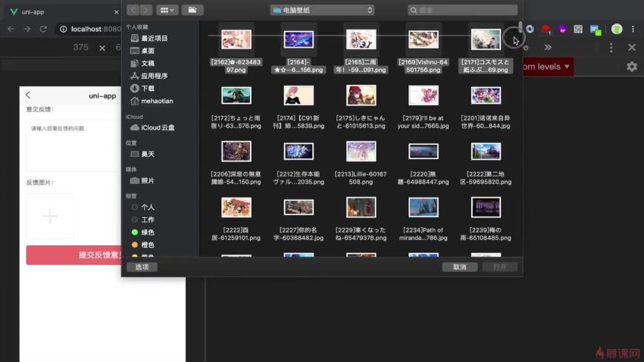The height and width of the screenshot is (362, 644).
Task: Click the new folder toolbar icon
Action: (x=192, y=10)
